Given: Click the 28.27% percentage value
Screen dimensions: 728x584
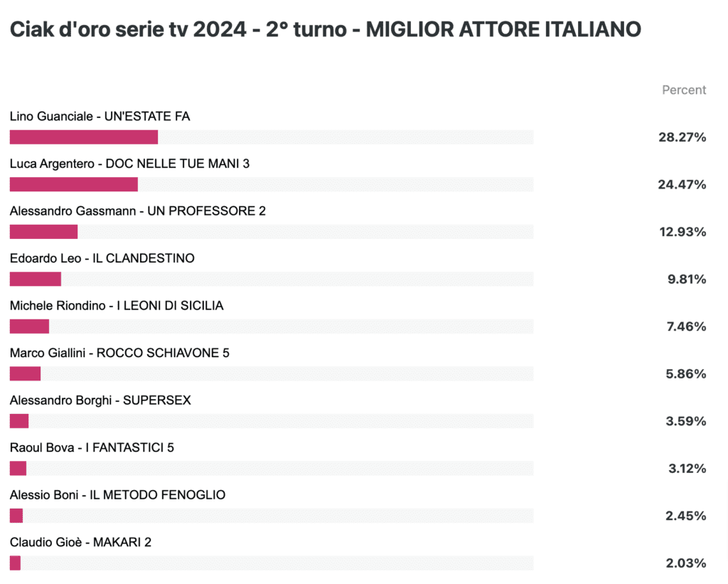Looking at the screenshot, I should tap(682, 137).
